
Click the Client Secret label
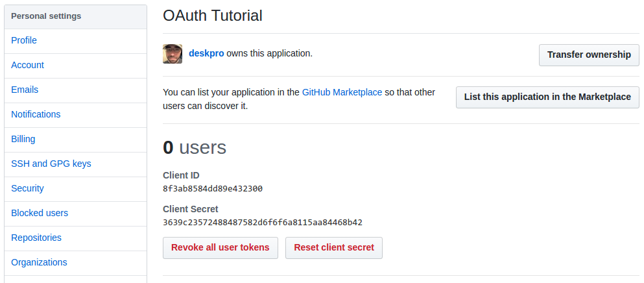[191, 209]
